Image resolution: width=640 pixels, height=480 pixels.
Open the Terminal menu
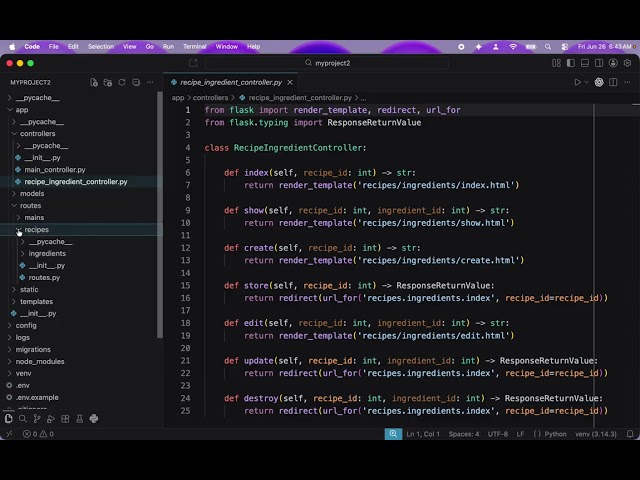pos(194,47)
